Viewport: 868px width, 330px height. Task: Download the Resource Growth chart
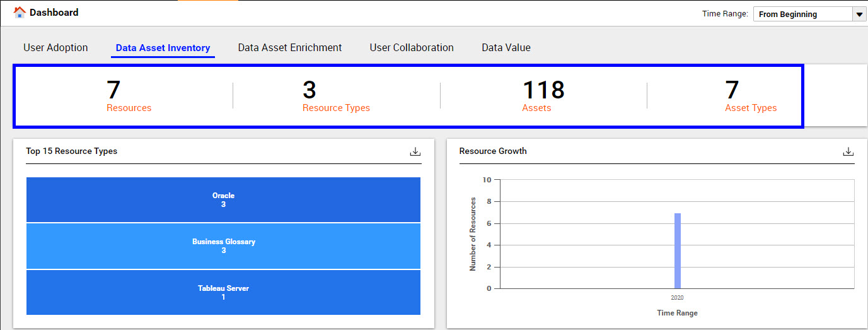pos(848,151)
